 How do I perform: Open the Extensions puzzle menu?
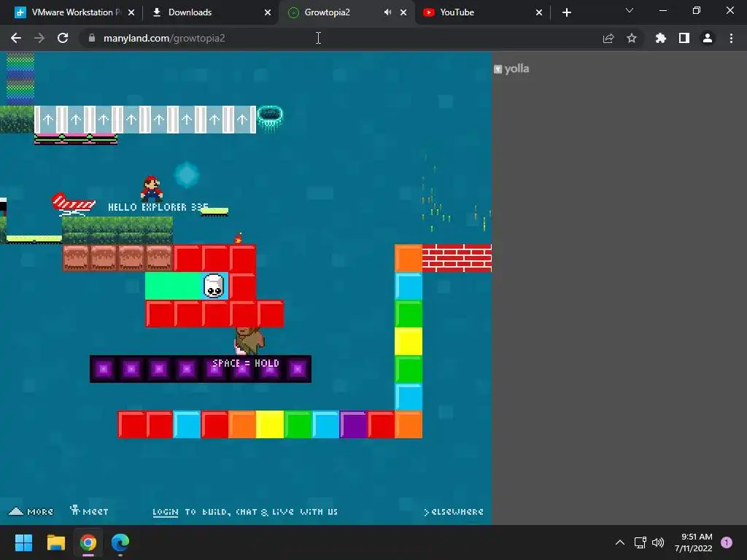point(660,38)
